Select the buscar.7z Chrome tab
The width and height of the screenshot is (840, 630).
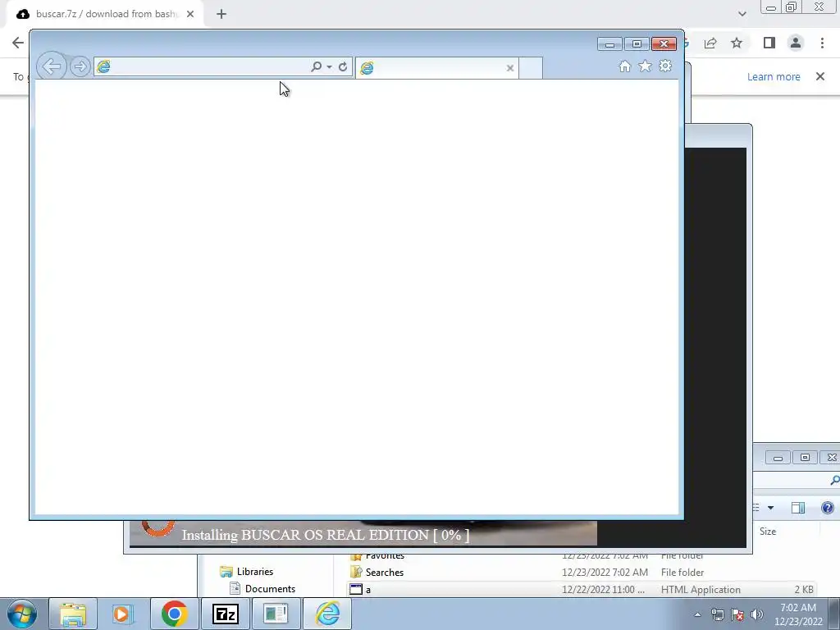106,14
